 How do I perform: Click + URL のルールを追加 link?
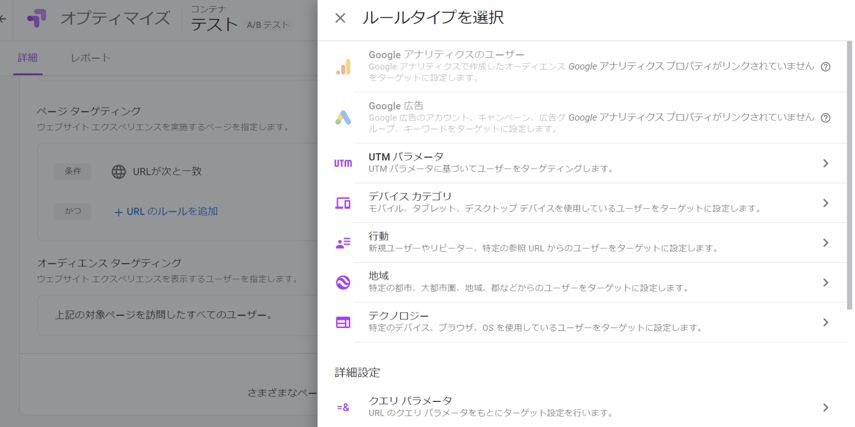coord(166,212)
